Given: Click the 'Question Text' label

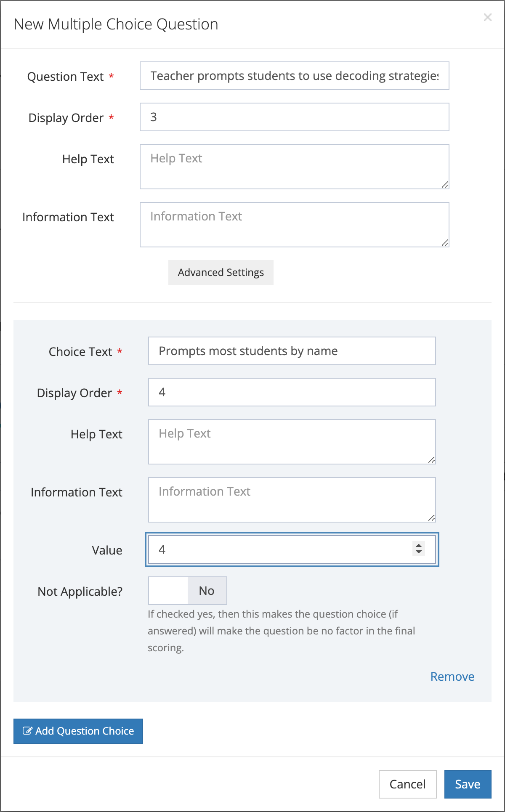Looking at the screenshot, I should pos(65,77).
